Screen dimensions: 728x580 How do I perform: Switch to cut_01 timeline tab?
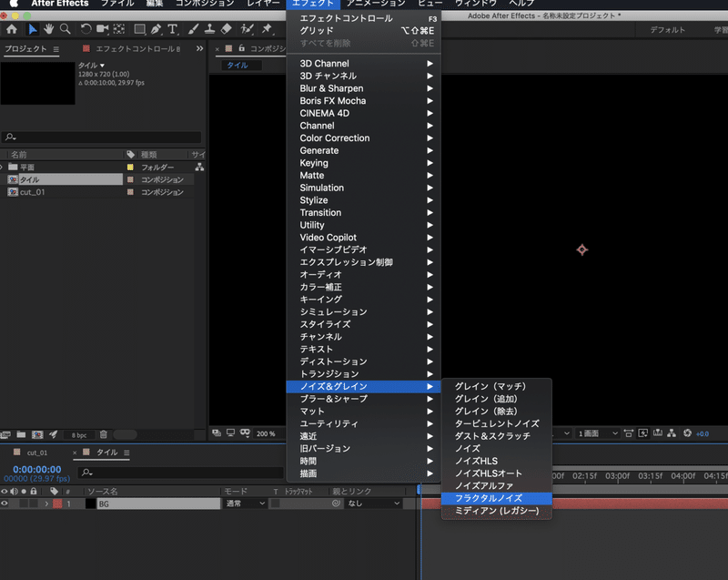pos(36,453)
